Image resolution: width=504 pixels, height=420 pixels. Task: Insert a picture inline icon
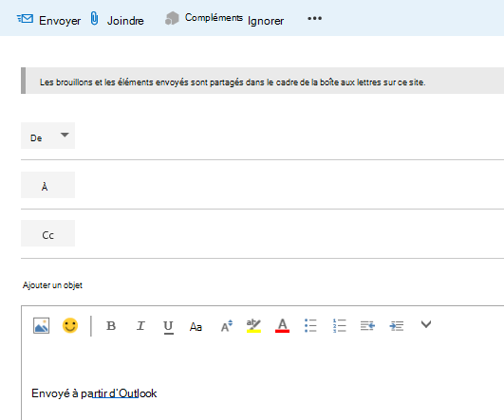click(41, 325)
